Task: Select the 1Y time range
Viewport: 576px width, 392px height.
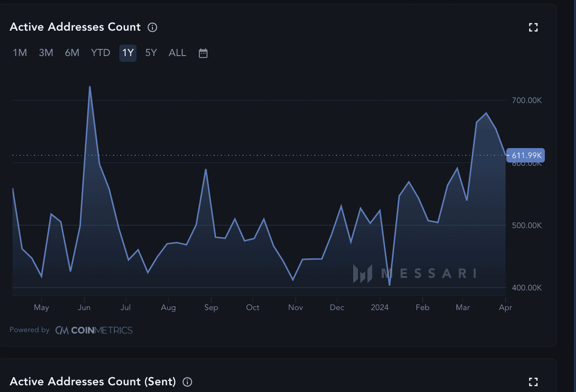Action: point(128,53)
